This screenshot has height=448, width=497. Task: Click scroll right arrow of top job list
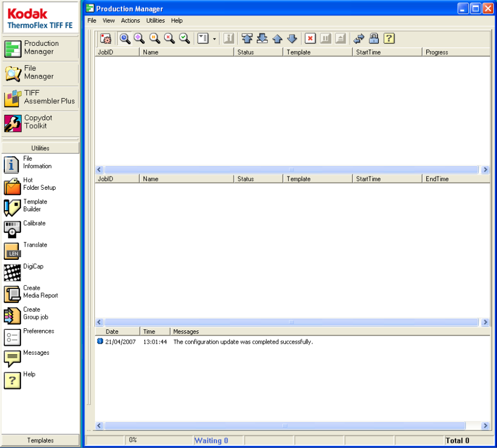(485, 170)
